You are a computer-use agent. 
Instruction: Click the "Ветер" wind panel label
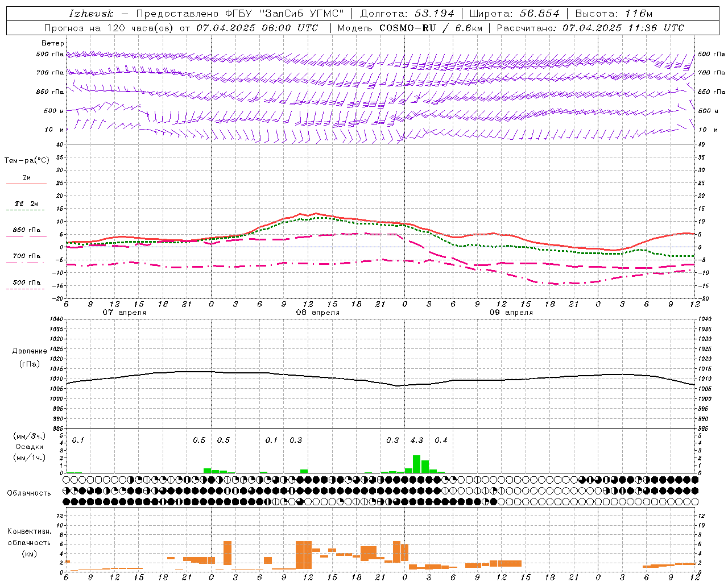coord(52,43)
